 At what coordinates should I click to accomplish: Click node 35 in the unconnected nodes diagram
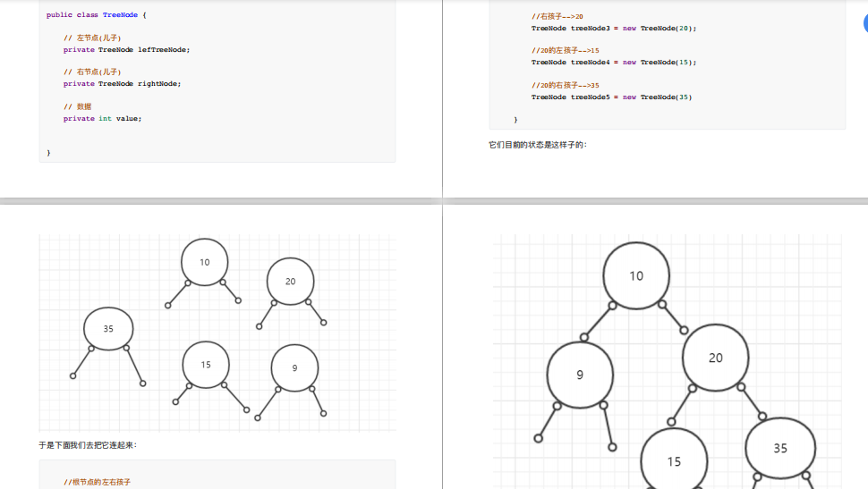[x=108, y=329]
